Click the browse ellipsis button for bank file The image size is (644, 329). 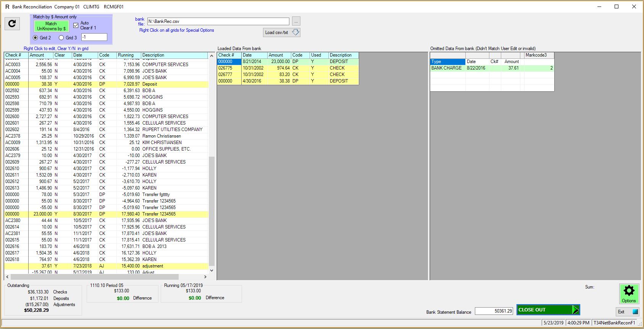(296, 21)
